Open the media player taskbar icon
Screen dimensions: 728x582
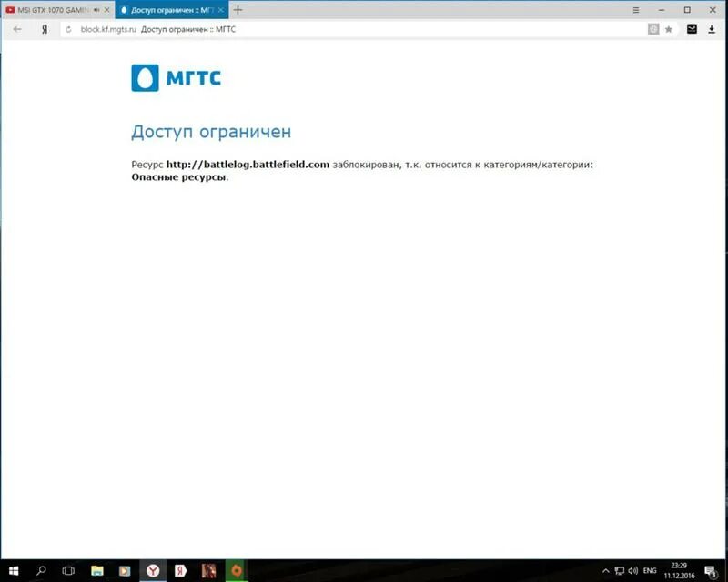pos(125,571)
